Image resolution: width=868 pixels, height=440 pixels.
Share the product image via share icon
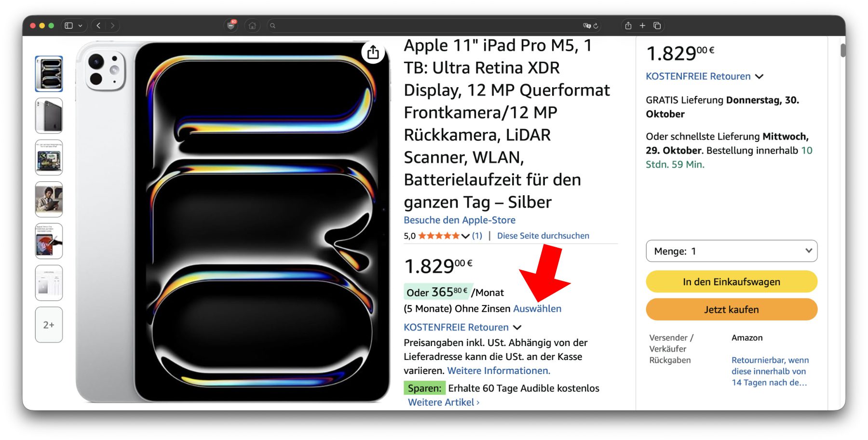373,52
